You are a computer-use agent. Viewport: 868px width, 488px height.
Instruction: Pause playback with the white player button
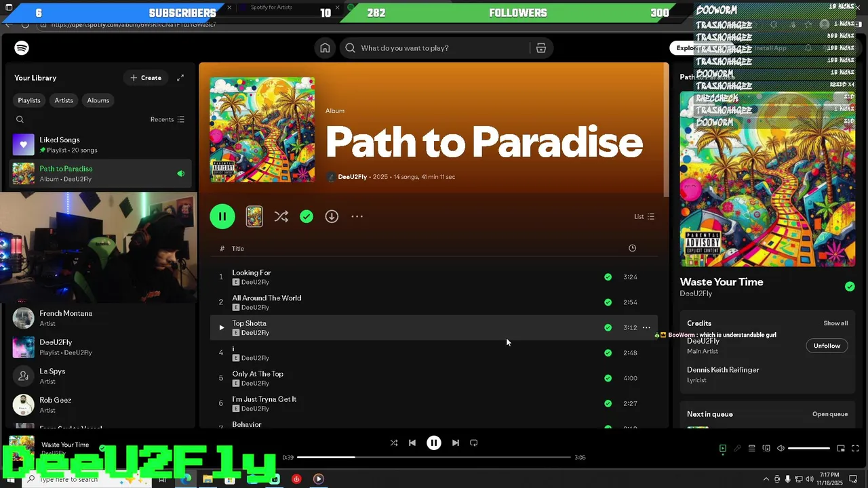(x=434, y=443)
